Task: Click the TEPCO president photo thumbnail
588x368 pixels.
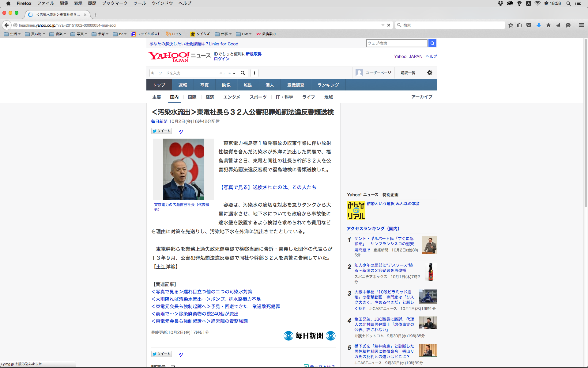Action: pyautogui.click(x=183, y=169)
